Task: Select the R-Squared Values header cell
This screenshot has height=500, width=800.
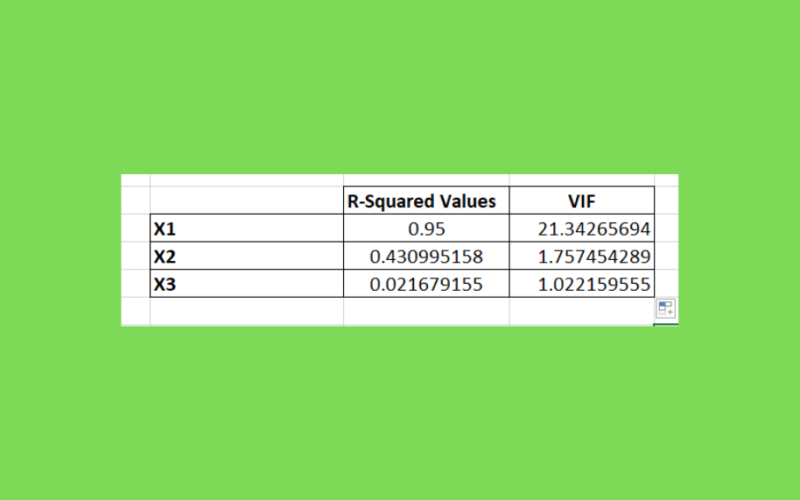Action: point(427,201)
